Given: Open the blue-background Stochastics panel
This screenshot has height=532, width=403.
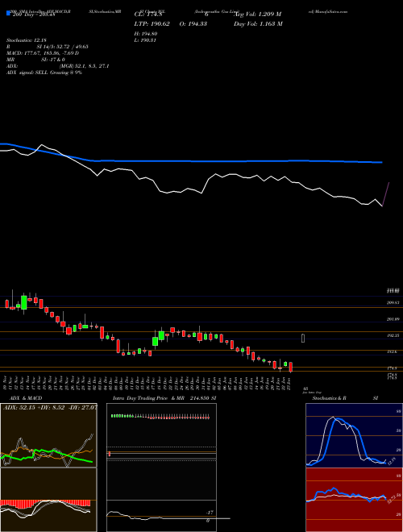Looking at the screenshot, I should point(354,435).
